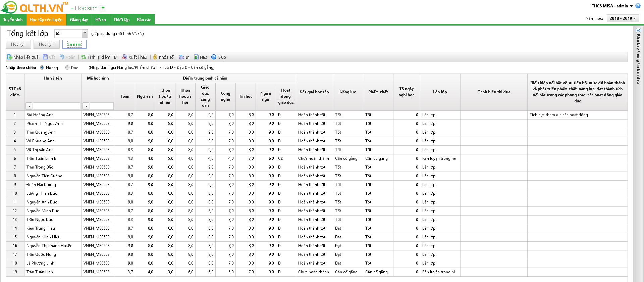Click the blue help icon beside admin
Image resolution: width=644 pixels, height=282 pixels.
point(638,6)
